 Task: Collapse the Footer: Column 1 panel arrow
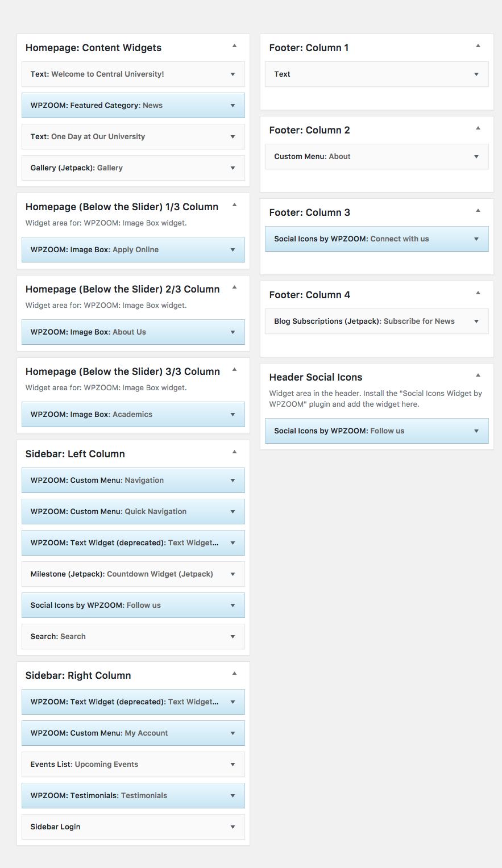pyautogui.click(x=478, y=46)
